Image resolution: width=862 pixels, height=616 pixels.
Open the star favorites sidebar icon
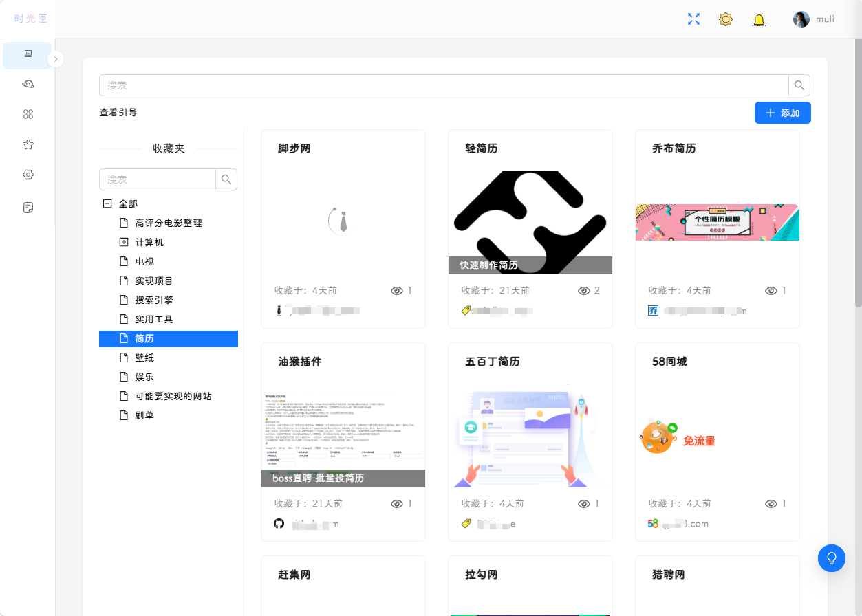pos(28,144)
